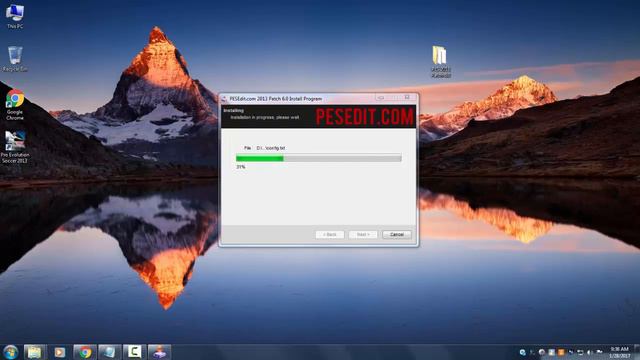Select the Pro Evolution Soccer 2013 shortcut

click(15, 147)
